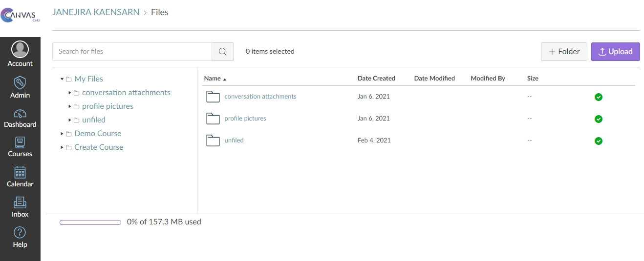This screenshot has height=261, width=644.
Task: Expand the Create Course folder arrow
Action: 62,147
